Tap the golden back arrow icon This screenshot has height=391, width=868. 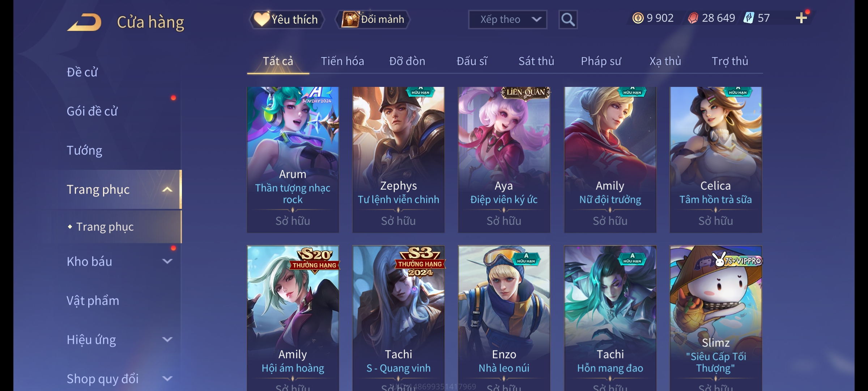(x=84, y=22)
